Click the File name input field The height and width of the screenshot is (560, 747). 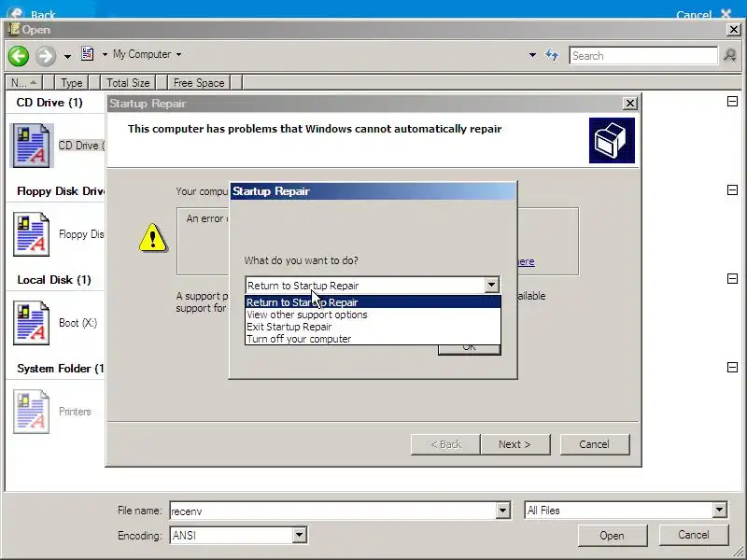(x=332, y=511)
